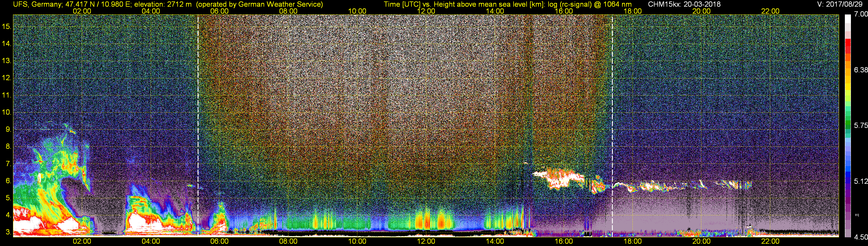This screenshot has height=246, width=868.
Task: Click the "10." height axis label
Action: [x=7, y=112]
